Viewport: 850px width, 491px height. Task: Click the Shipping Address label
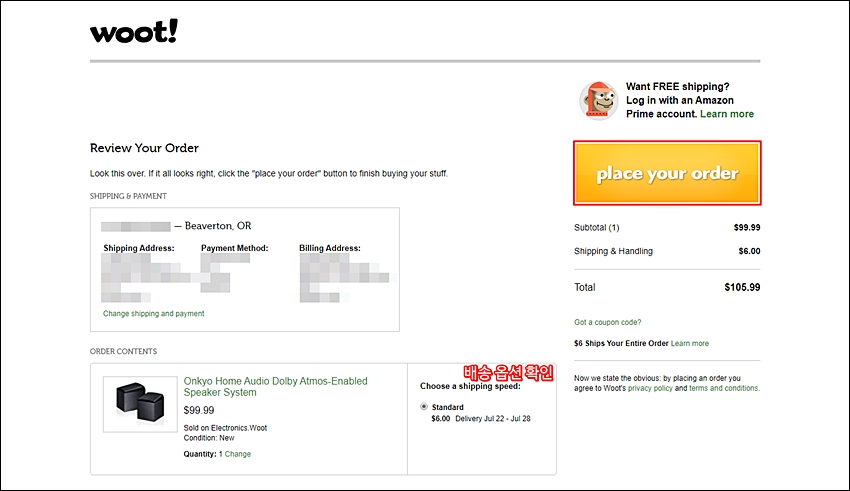[139, 248]
